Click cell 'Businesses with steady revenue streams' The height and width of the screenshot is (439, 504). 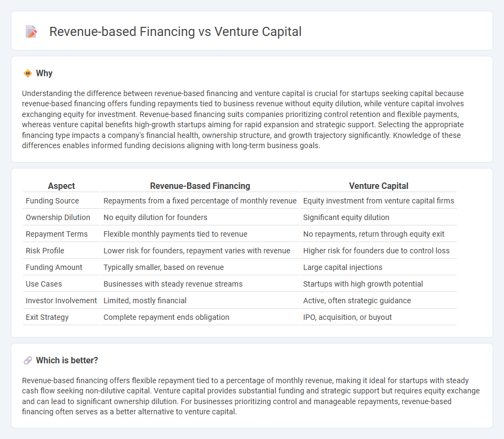pyautogui.click(x=200, y=284)
